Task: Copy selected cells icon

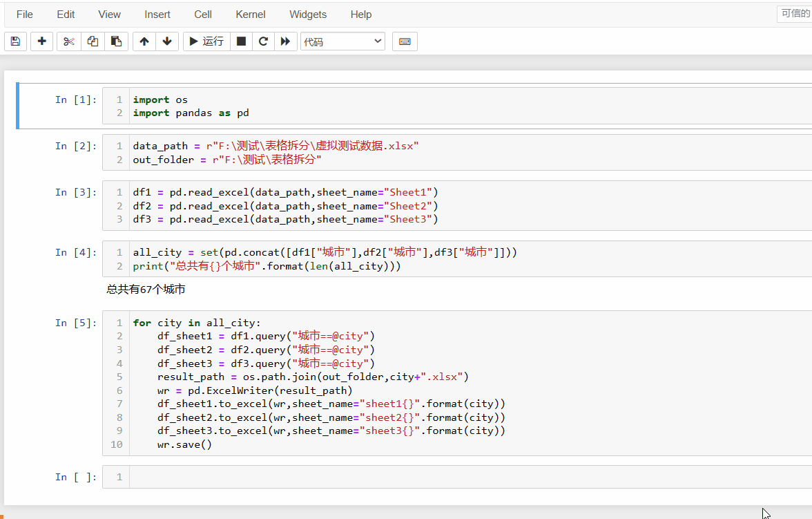Action: (x=93, y=41)
